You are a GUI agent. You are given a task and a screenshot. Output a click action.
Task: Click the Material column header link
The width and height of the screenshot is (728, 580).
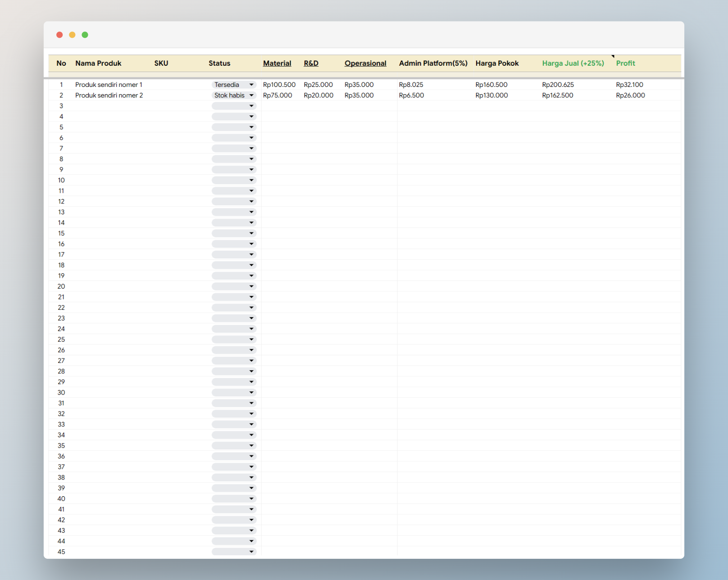coord(277,63)
